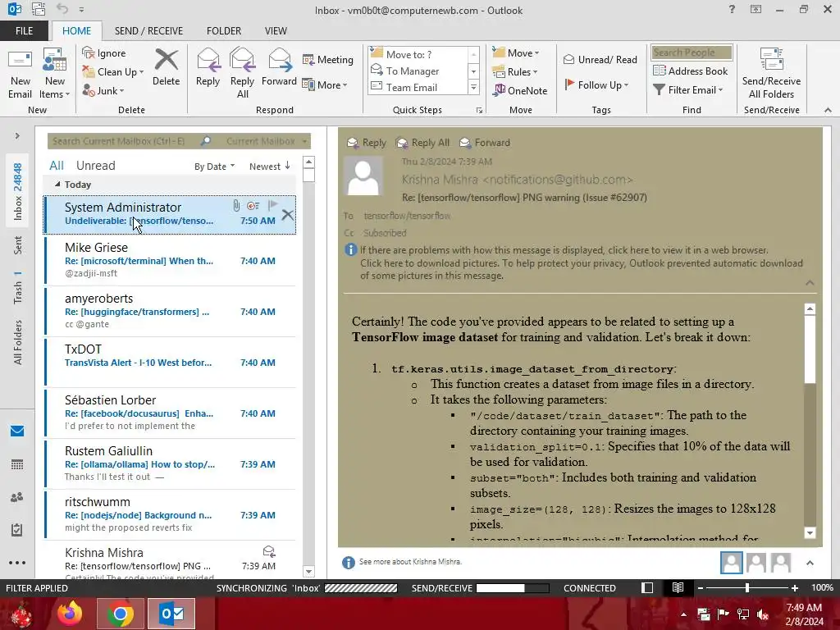
Task: Open the By Date sort dropdown
Action: [x=214, y=167]
